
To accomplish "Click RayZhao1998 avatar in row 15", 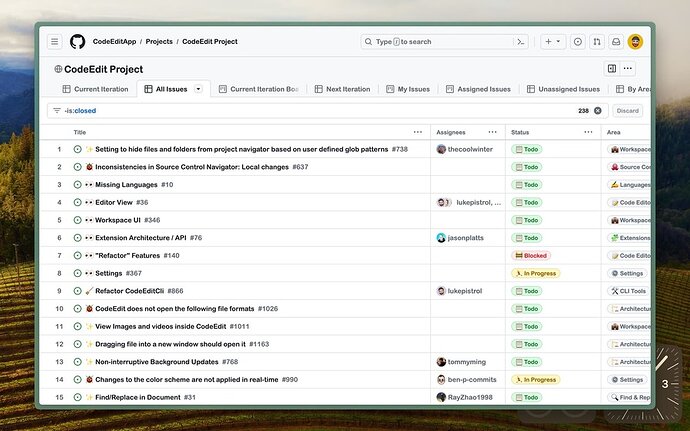I will coord(441,397).
